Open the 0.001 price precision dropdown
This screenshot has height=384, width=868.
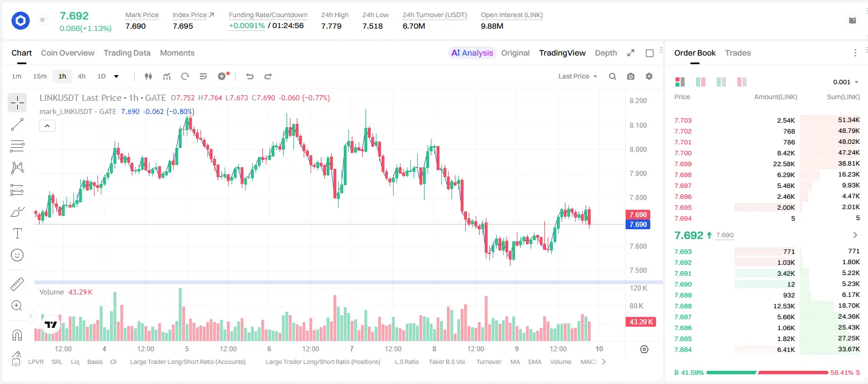pyautogui.click(x=846, y=82)
